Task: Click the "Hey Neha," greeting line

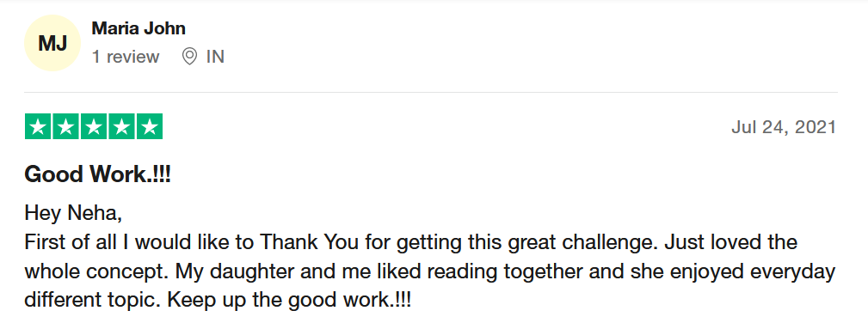Action: tap(73, 212)
